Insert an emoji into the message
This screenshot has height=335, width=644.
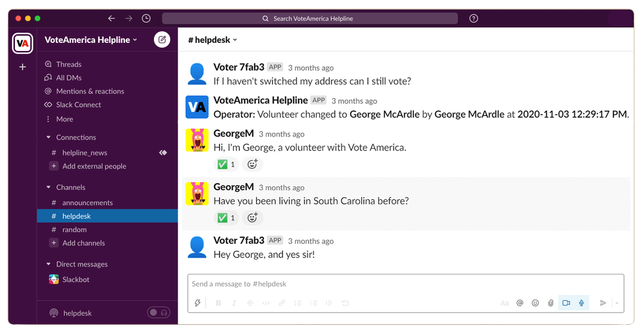(535, 302)
